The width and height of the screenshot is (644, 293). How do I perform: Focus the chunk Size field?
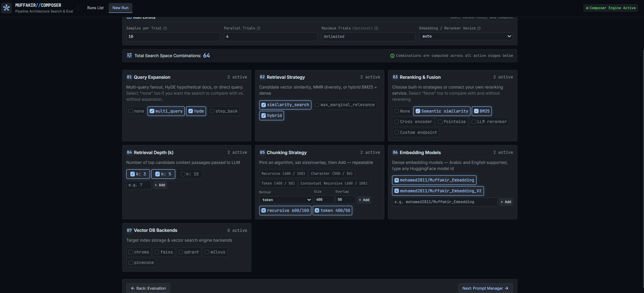(x=324, y=200)
